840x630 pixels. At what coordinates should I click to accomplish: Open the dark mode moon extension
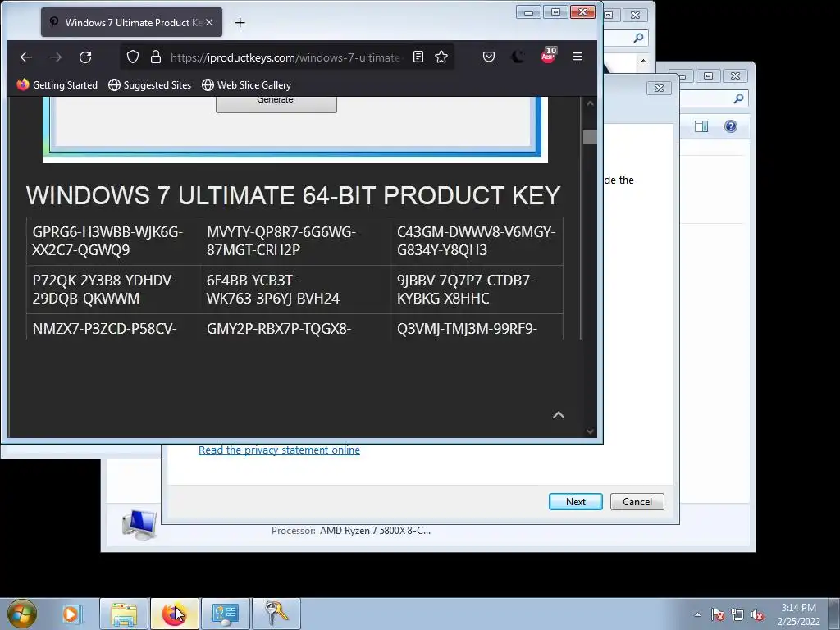(518, 57)
